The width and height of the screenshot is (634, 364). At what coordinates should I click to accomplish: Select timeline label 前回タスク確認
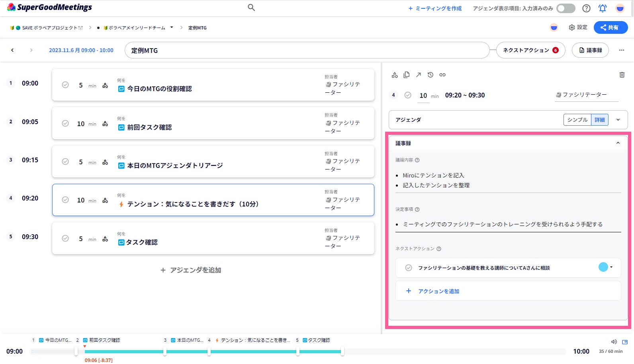tap(101, 341)
